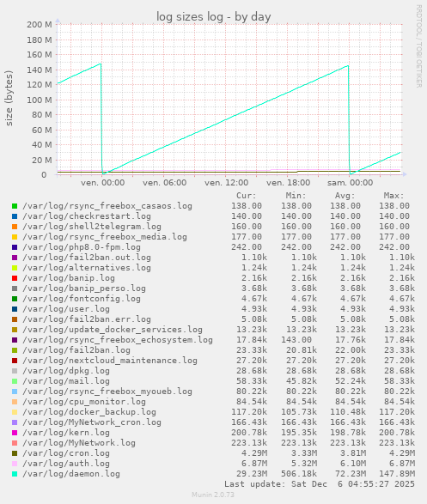The height and width of the screenshot is (504, 427).
Task: Click the 'size (bytes)' y-axis label
Action: coord(9,99)
